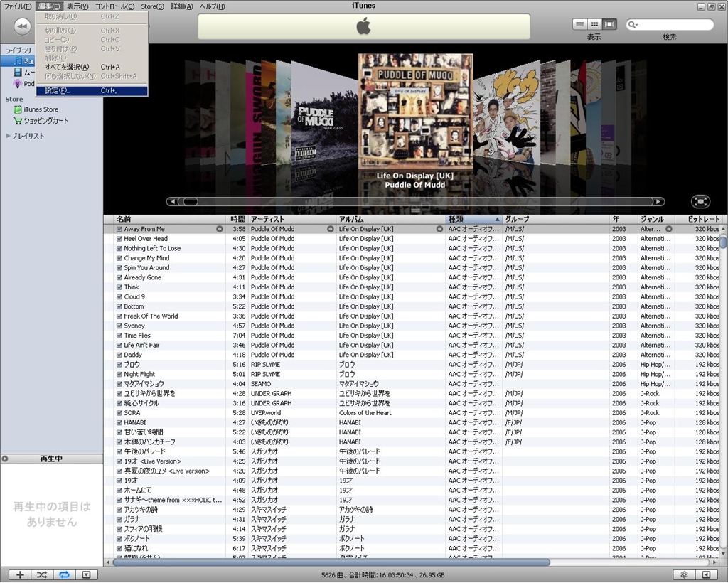Screen dimensions: 728x583
Task: Uncheck the Heel Over Head checkbox
Action: (119, 239)
